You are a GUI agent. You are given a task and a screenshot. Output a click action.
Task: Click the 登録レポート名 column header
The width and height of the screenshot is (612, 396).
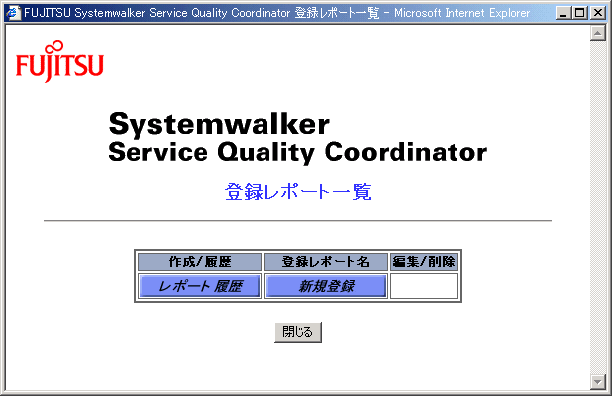point(326,262)
